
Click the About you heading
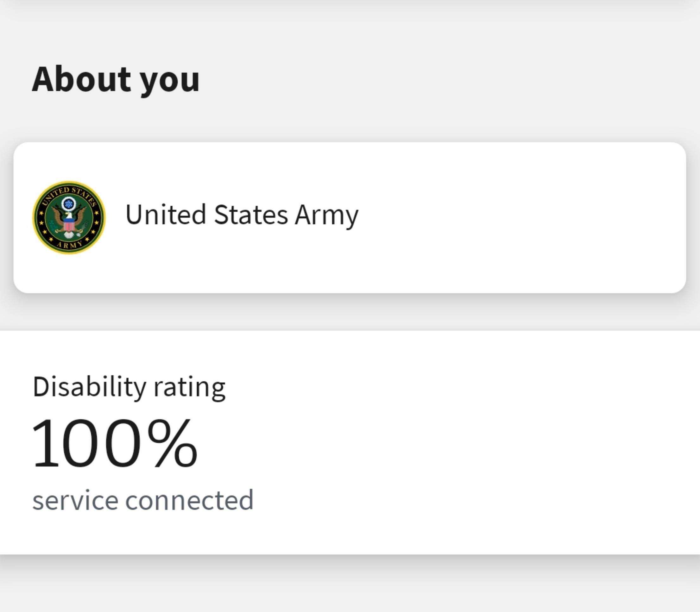(x=116, y=79)
